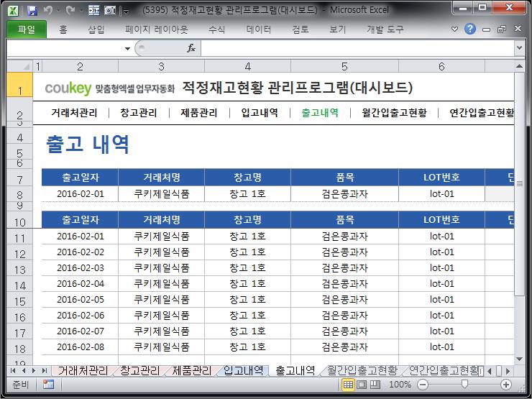Click the 거래처관리 navigation link
This screenshot has height=399, width=532.
tap(74, 113)
